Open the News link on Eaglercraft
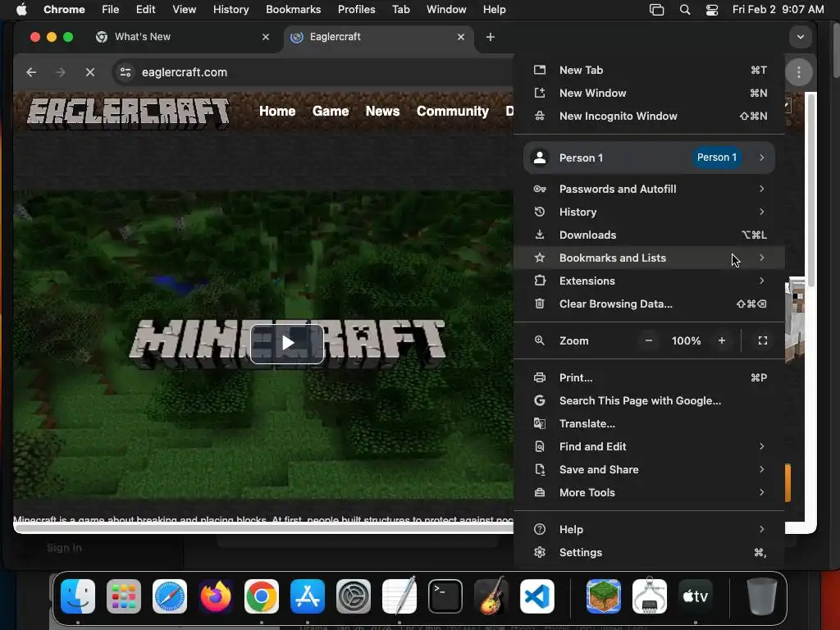The width and height of the screenshot is (840, 630). (x=382, y=111)
